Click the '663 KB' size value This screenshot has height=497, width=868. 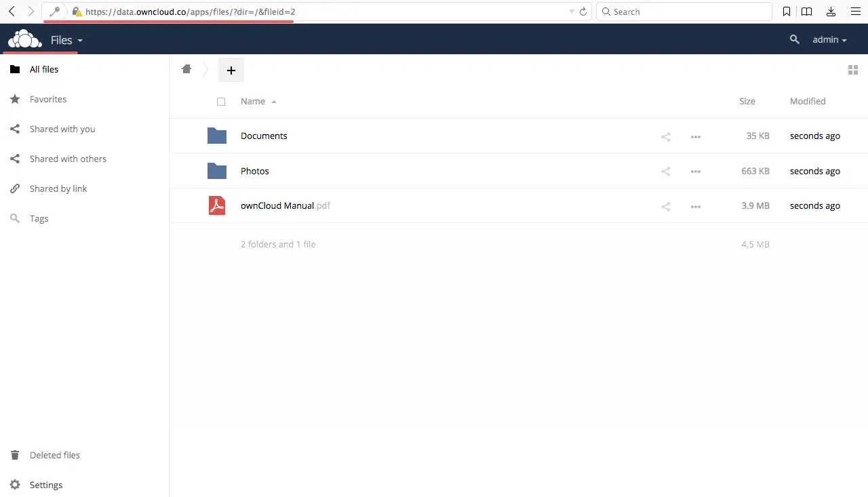pos(755,171)
